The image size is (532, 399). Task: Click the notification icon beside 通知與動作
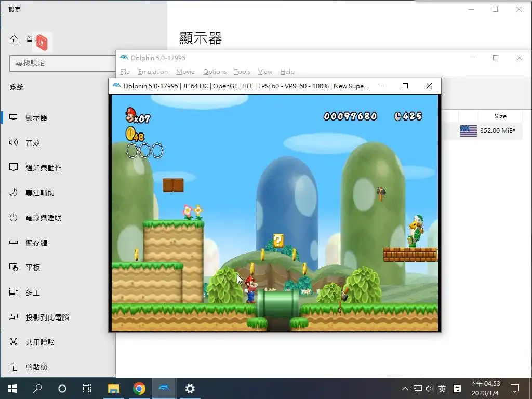click(x=14, y=167)
